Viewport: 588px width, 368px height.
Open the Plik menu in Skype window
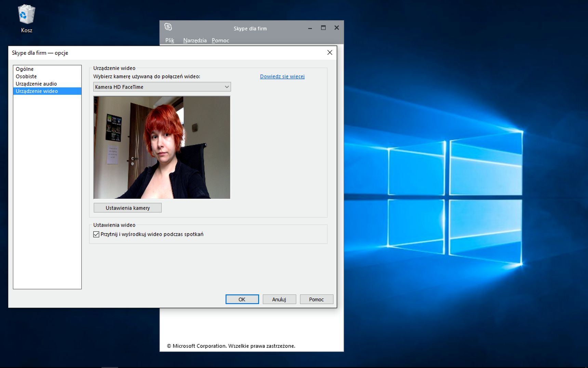coord(170,40)
